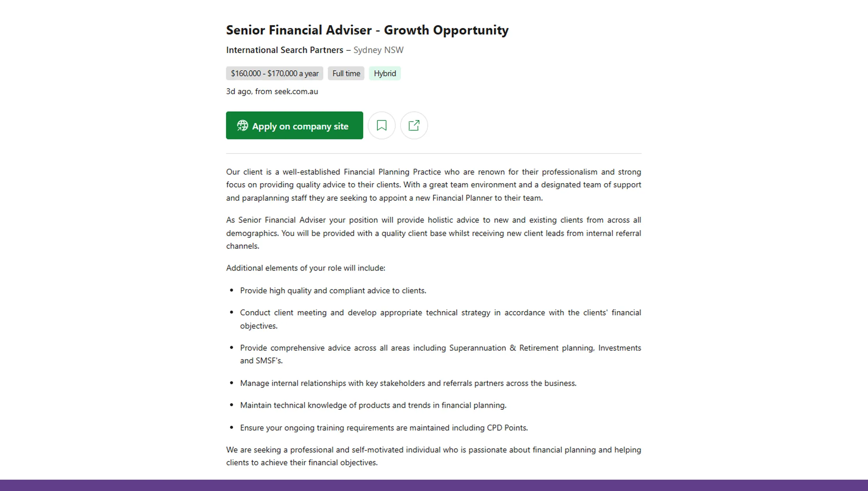The height and width of the screenshot is (491, 868).
Task: Click the seek.com.au source text
Action: click(x=296, y=91)
